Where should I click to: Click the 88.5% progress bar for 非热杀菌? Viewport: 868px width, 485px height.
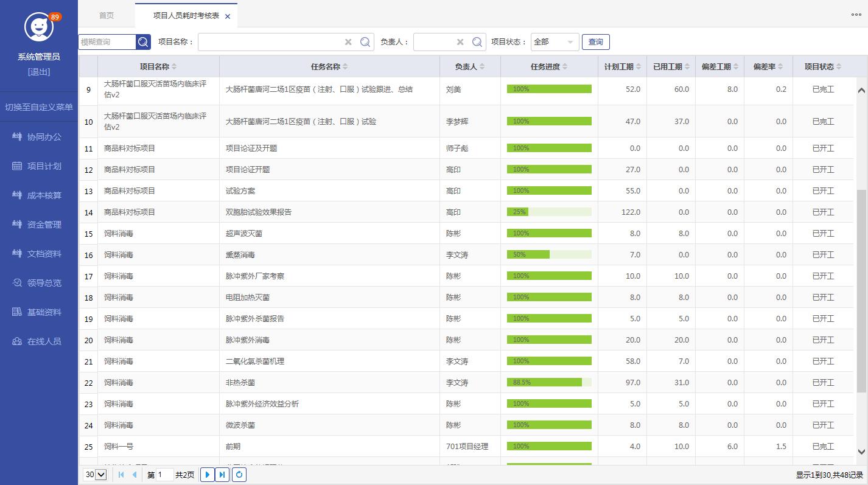(548, 383)
